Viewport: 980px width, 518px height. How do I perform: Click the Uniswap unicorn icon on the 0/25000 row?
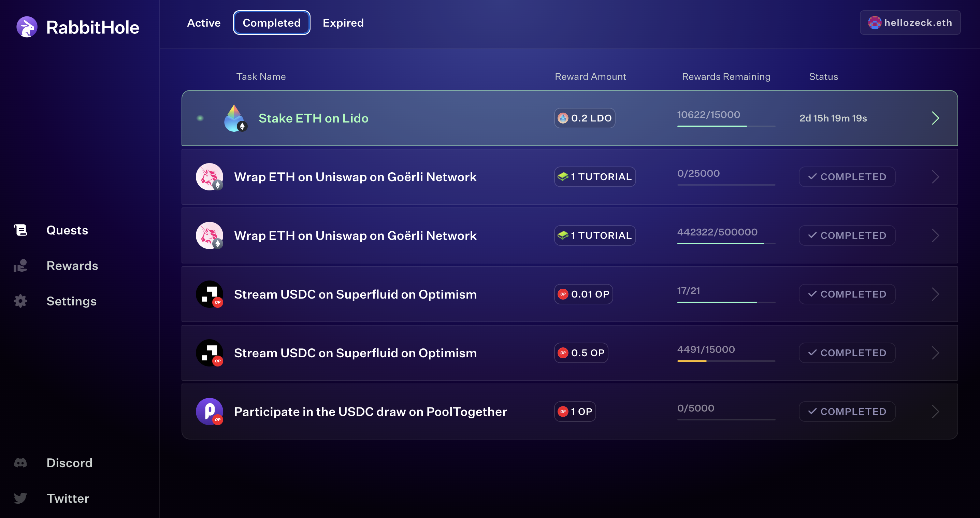tap(210, 177)
